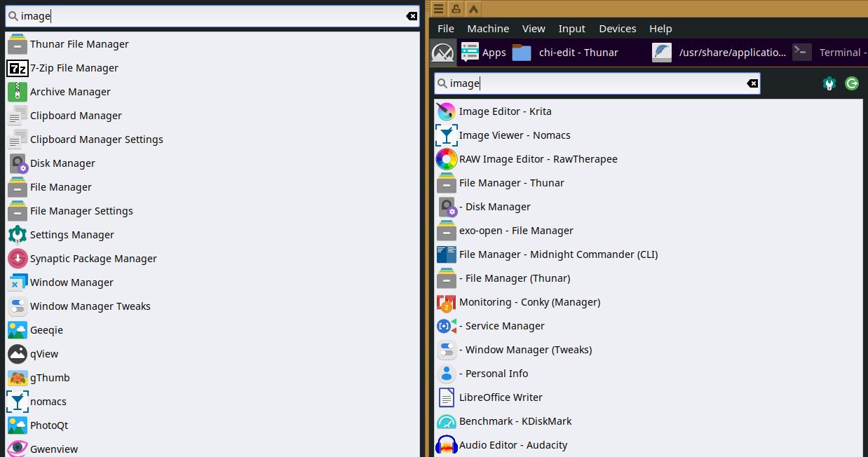This screenshot has width=868, height=457.
Task: Open the Geeqie image viewer icon
Action: pyautogui.click(x=17, y=330)
